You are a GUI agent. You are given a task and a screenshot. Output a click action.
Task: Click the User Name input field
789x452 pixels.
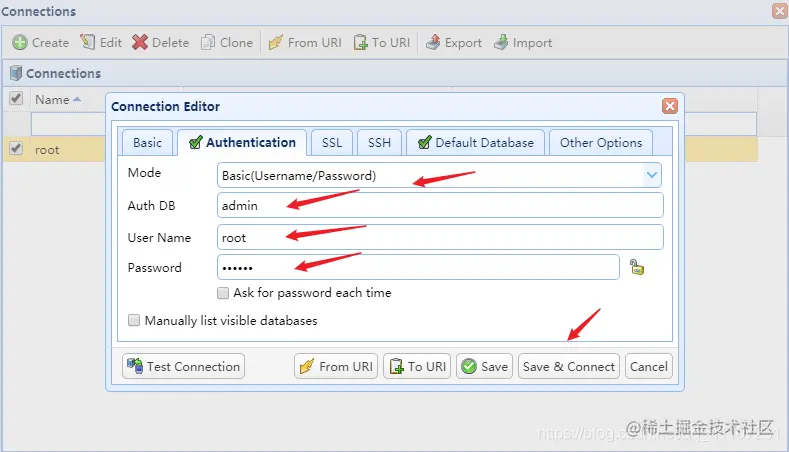coord(440,237)
